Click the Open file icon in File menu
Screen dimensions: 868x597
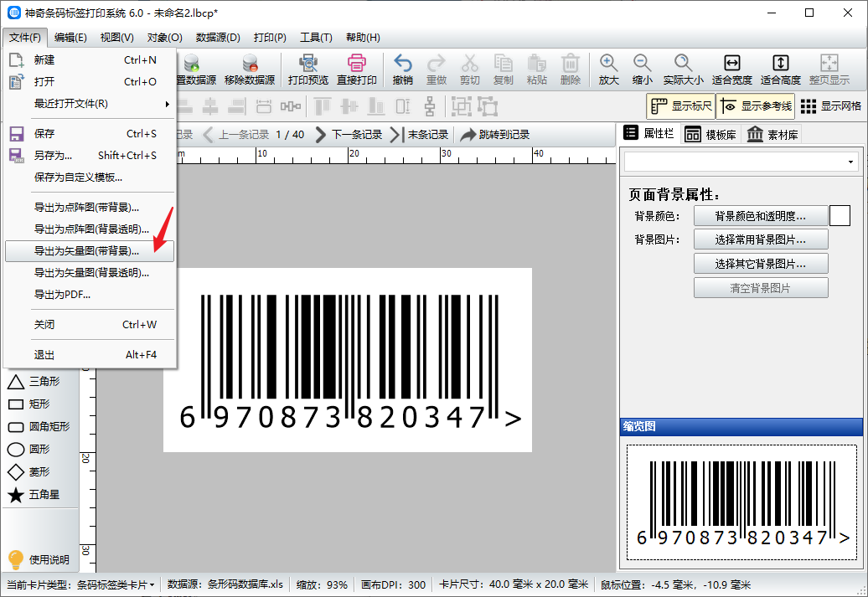point(16,81)
